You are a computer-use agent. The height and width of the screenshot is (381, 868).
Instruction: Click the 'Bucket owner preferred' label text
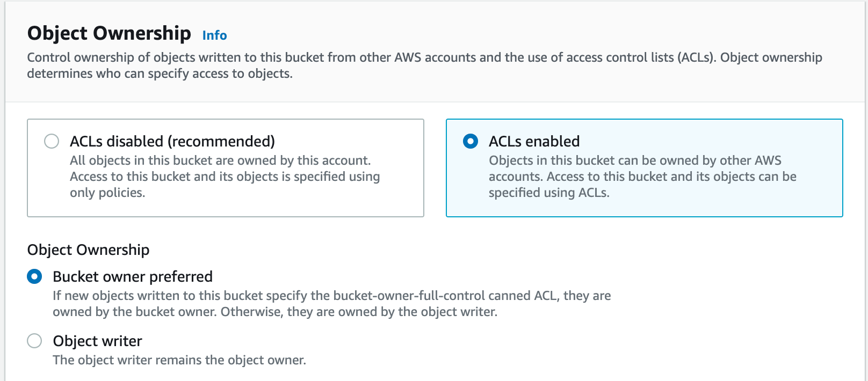133,276
